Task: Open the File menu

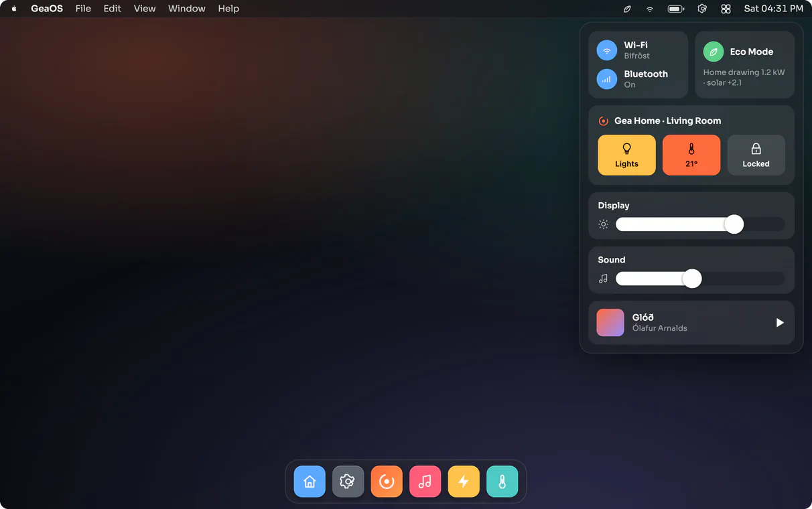Action: (x=83, y=9)
